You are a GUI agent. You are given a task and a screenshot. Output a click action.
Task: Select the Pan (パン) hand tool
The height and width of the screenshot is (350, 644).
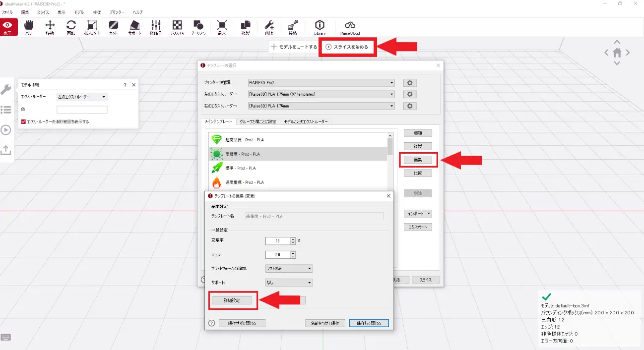(29, 27)
